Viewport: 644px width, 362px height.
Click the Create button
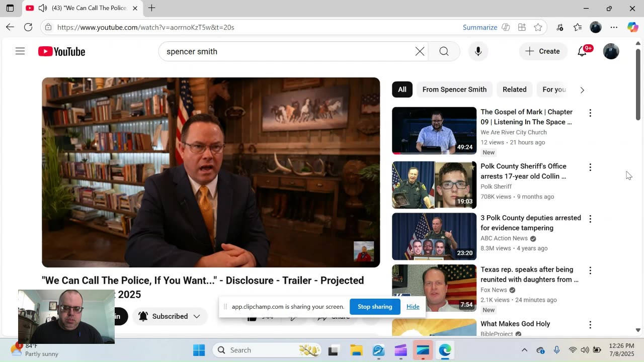542,51
